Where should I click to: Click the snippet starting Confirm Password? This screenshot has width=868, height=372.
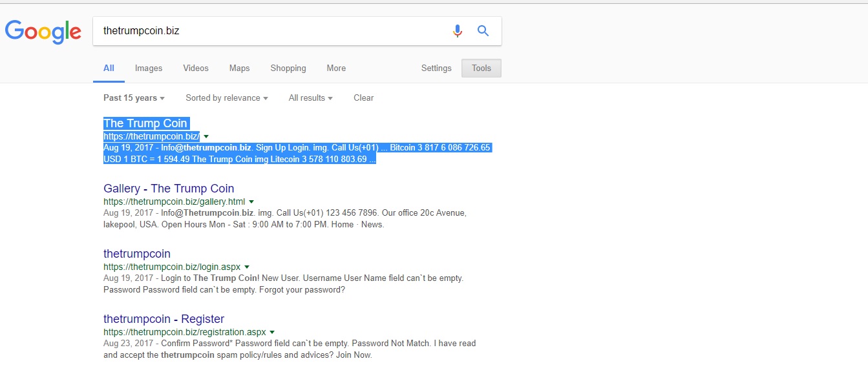click(x=290, y=349)
